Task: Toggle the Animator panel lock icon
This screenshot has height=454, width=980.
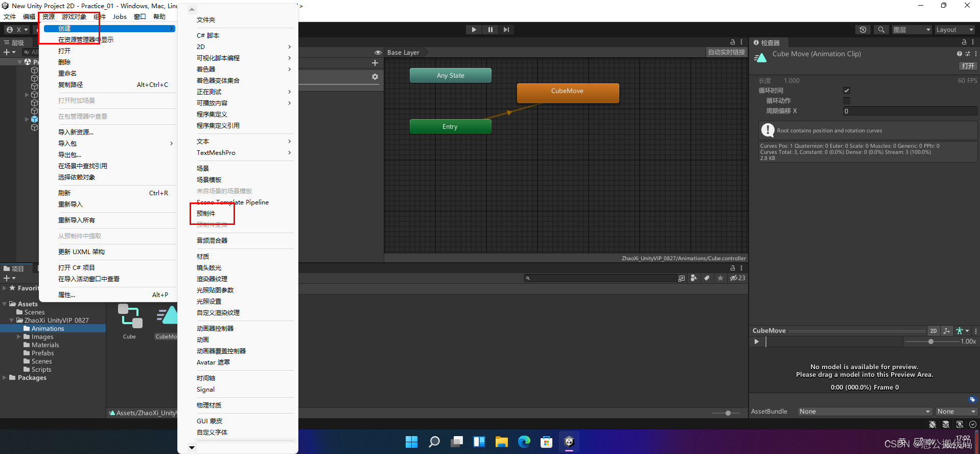Action: pos(733,42)
